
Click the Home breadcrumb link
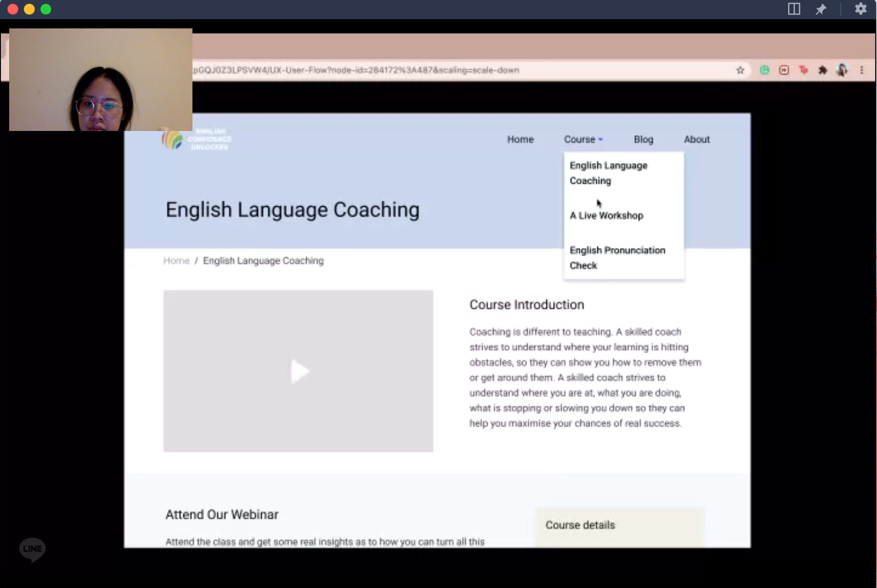pos(176,261)
